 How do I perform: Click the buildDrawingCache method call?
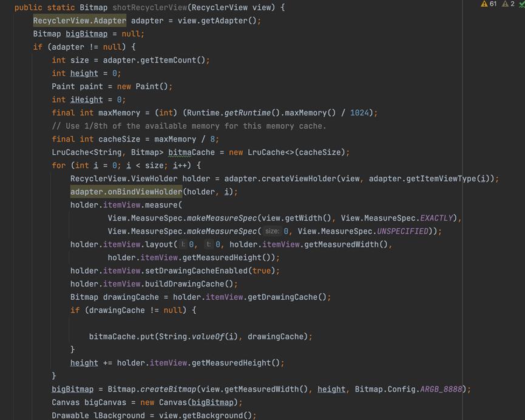click(x=185, y=284)
